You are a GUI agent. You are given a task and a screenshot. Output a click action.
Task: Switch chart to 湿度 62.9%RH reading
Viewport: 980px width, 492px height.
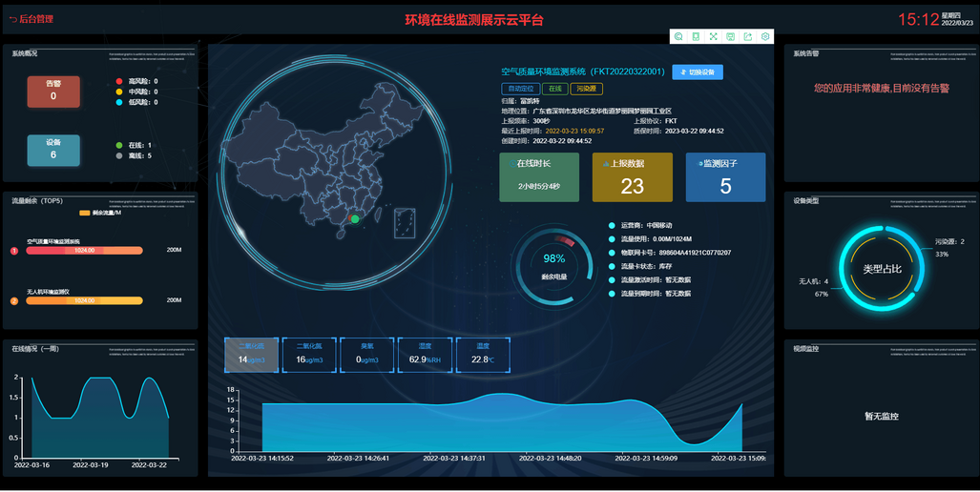click(x=424, y=355)
